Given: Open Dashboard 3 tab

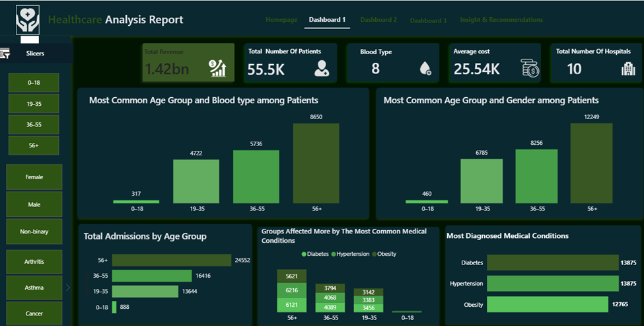Looking at the screenshot, I should tap(428, 20).
